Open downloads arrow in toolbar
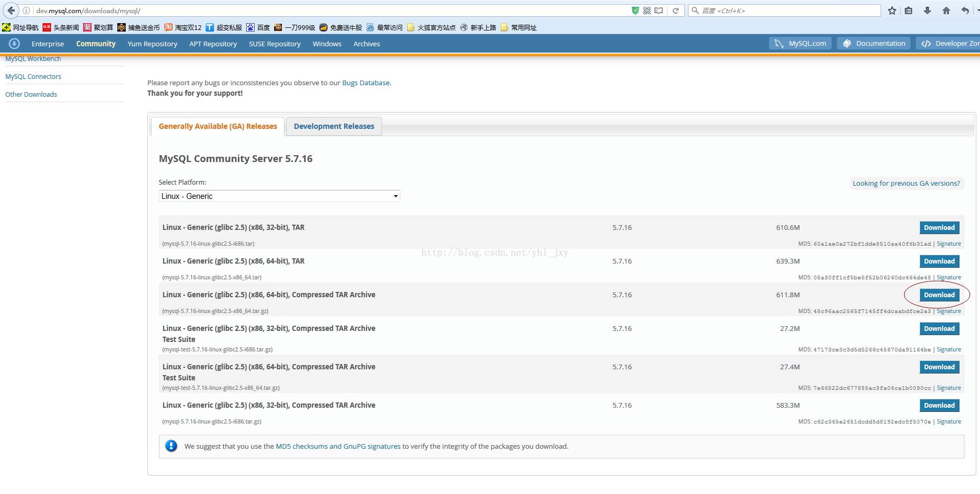This screenshot has height=494, width=980. 927,11
